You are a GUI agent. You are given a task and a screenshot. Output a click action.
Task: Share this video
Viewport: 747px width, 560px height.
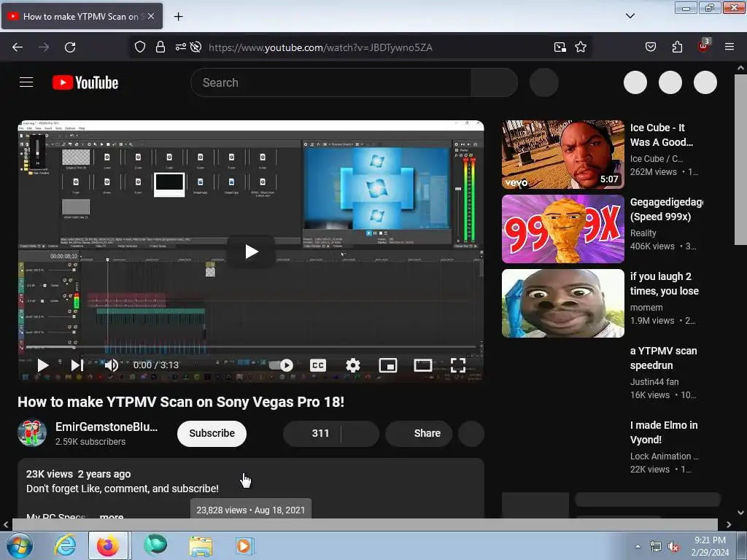point(419,433)
